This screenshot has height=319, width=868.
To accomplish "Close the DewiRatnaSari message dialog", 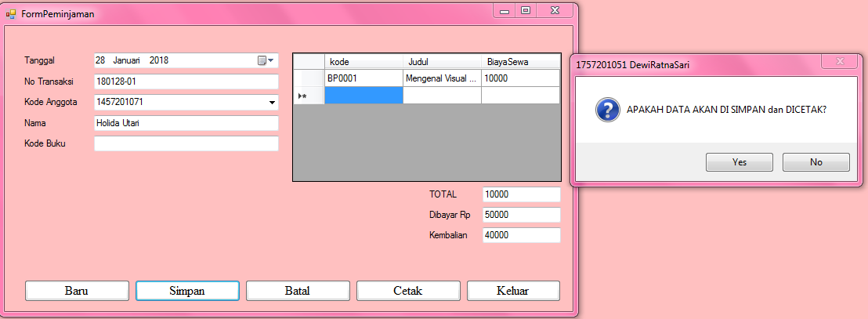I will tap(839, 61).
